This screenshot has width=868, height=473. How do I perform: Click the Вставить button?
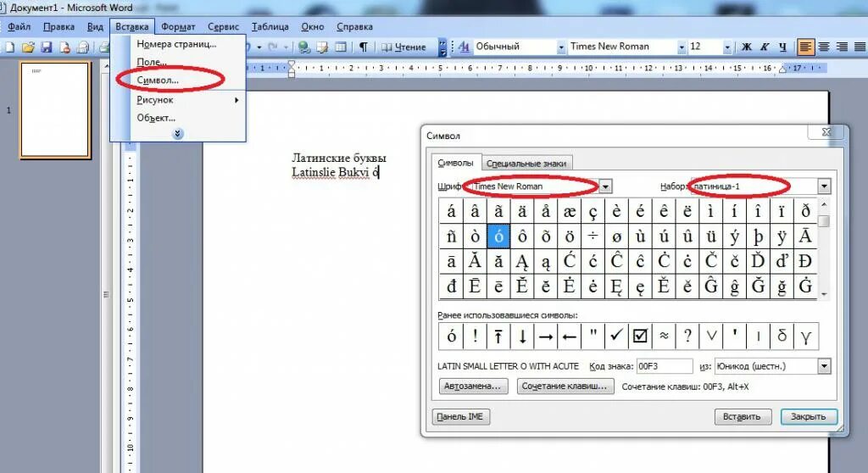[742, 416]
